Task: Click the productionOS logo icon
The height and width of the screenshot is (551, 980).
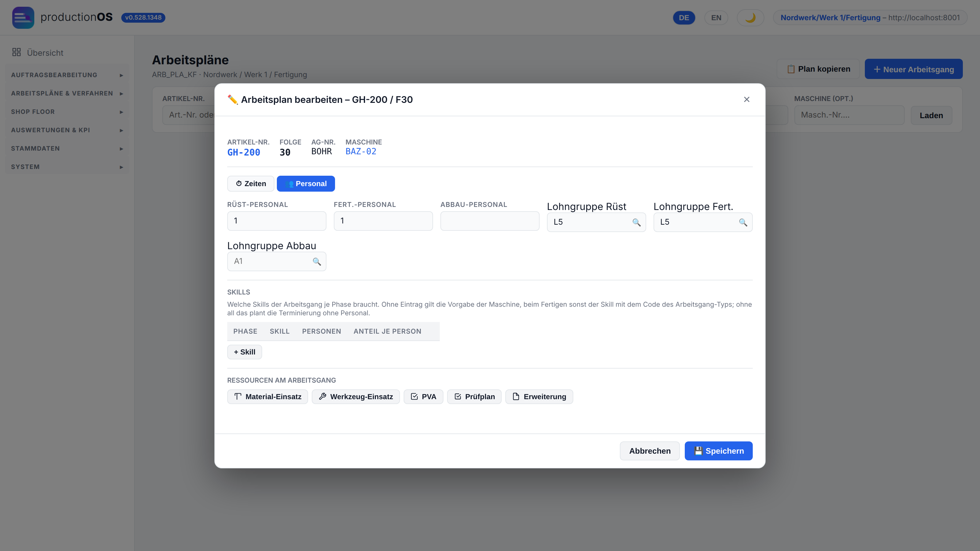Action: click(23, 17)
